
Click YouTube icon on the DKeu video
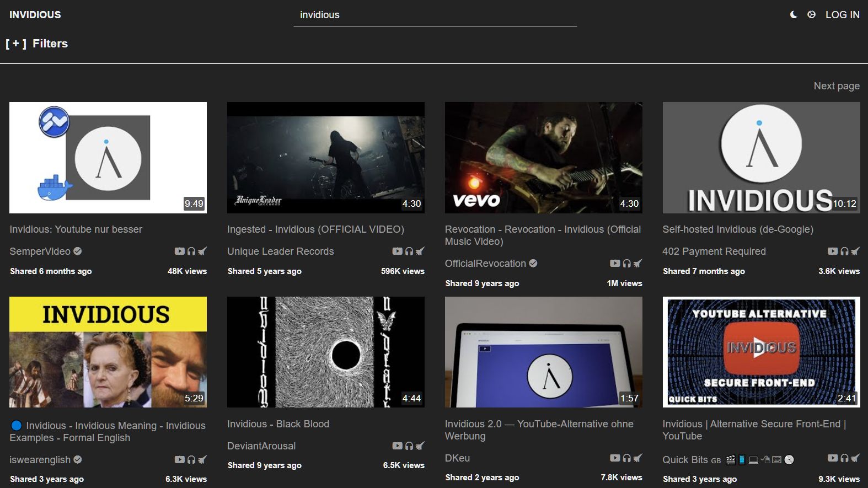click(x=614, y=458)
